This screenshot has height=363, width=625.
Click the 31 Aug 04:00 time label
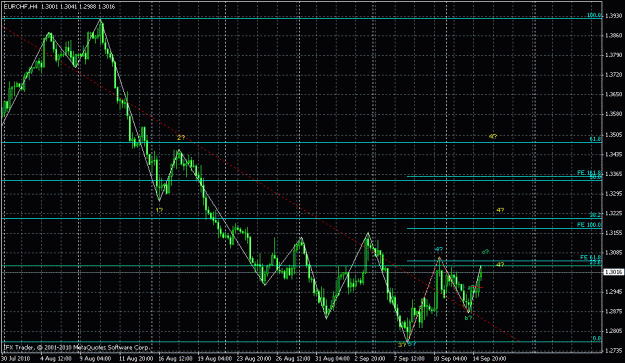coord(333,358)
